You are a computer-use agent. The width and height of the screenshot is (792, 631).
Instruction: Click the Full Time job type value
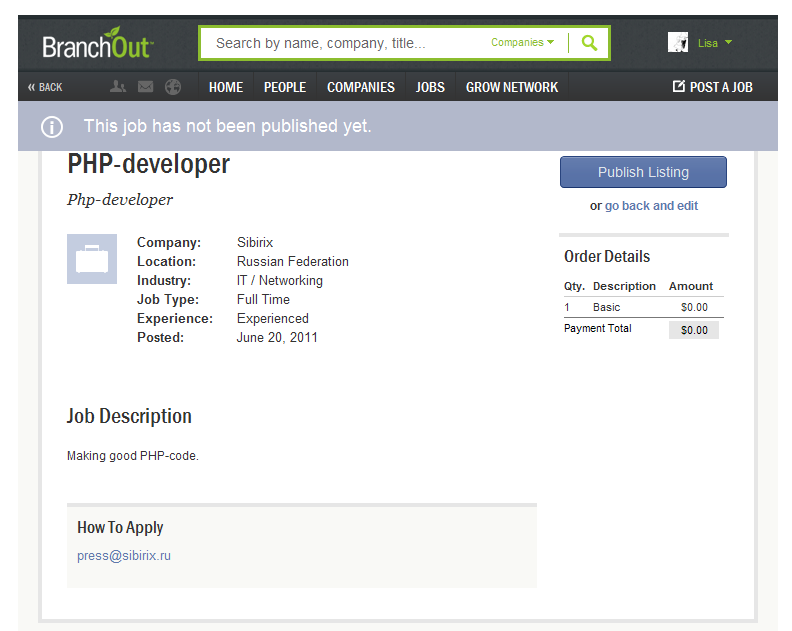[263, 300]
